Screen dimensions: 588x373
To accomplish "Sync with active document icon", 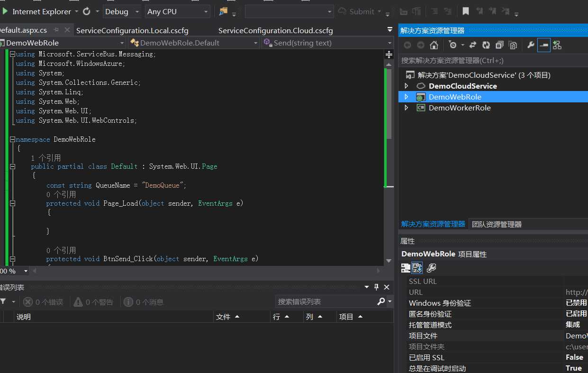I will click(x=472, y=45).
